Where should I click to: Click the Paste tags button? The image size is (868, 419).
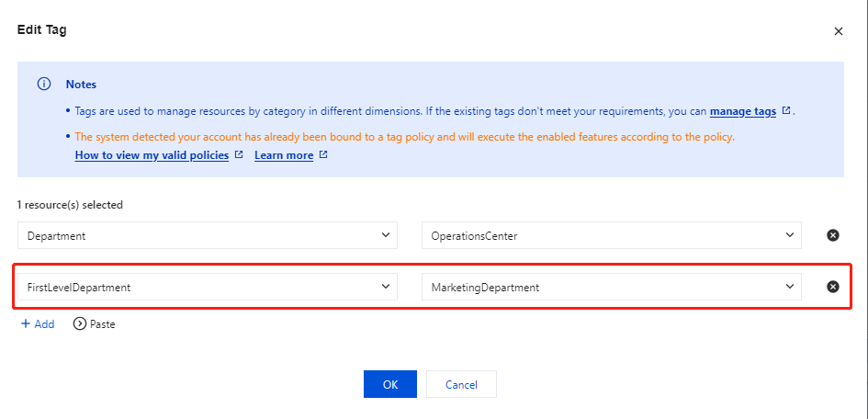tap(95, 324)
